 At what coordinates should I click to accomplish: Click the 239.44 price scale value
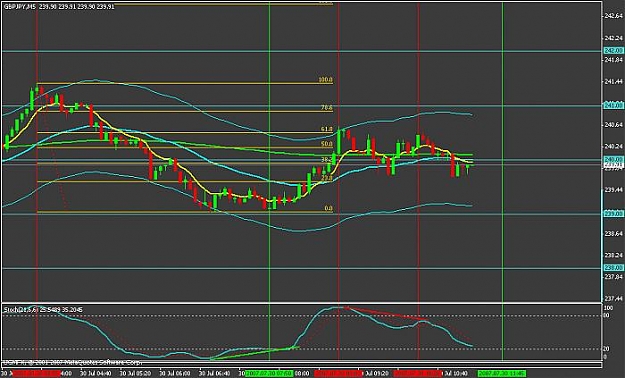pos(613,190)
